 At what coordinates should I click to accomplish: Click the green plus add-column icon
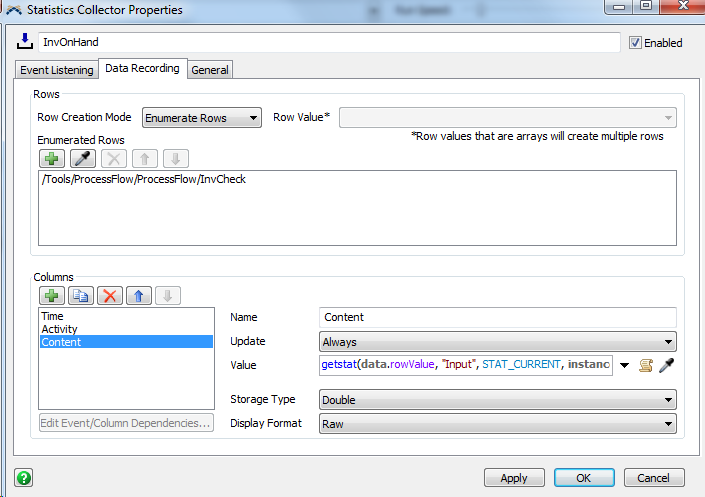(52, 295)
